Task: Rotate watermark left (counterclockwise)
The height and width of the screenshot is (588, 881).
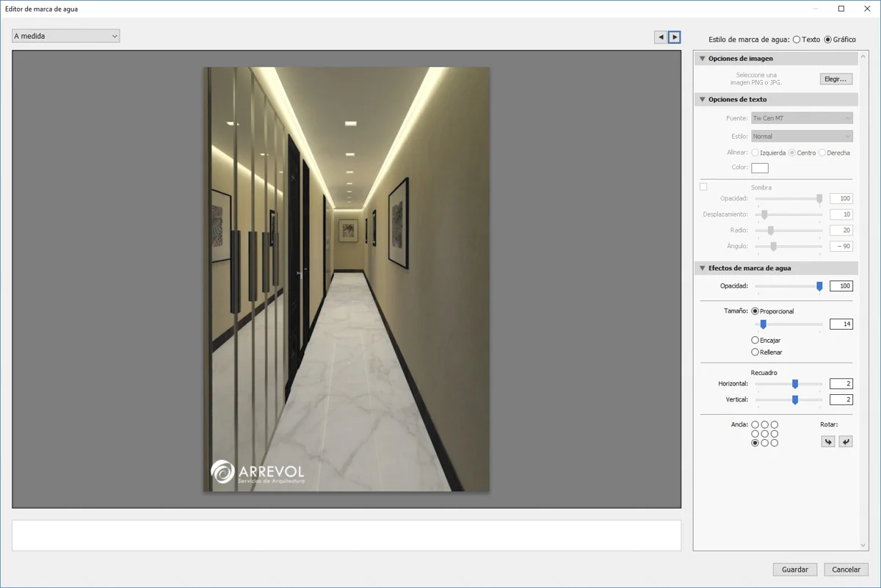Action: (x=828, y=441)
